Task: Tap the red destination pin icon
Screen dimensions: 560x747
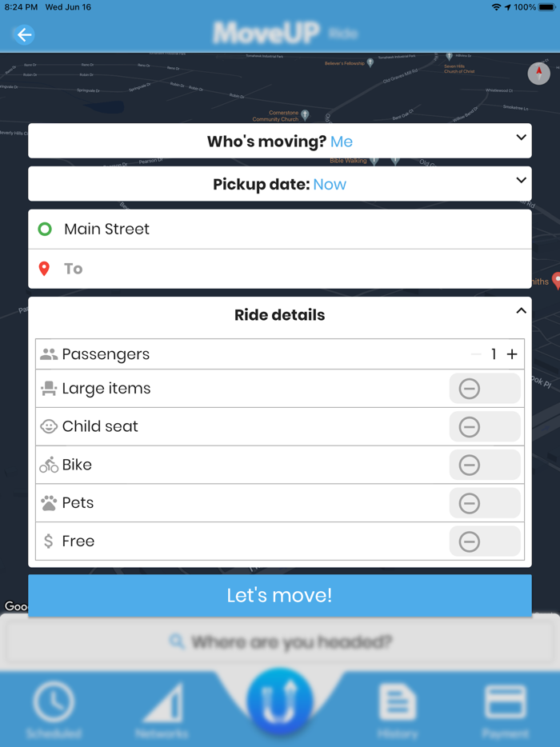Action: pos(45,268)
